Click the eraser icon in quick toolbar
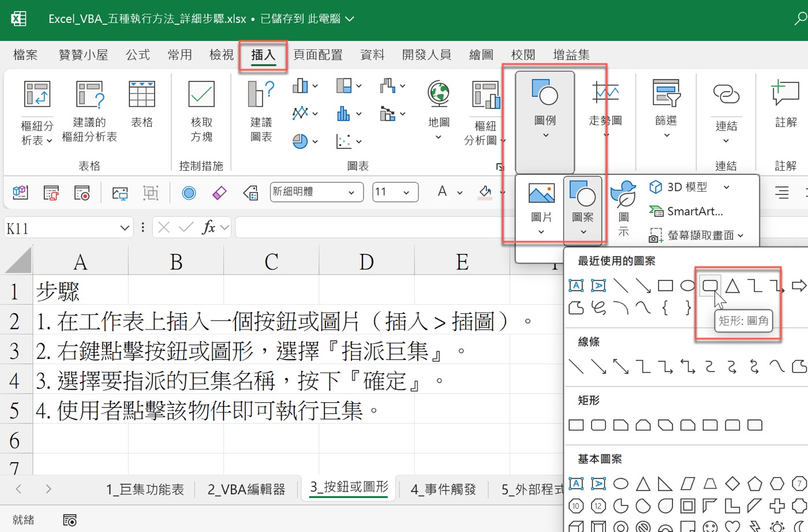 (219, 193)
